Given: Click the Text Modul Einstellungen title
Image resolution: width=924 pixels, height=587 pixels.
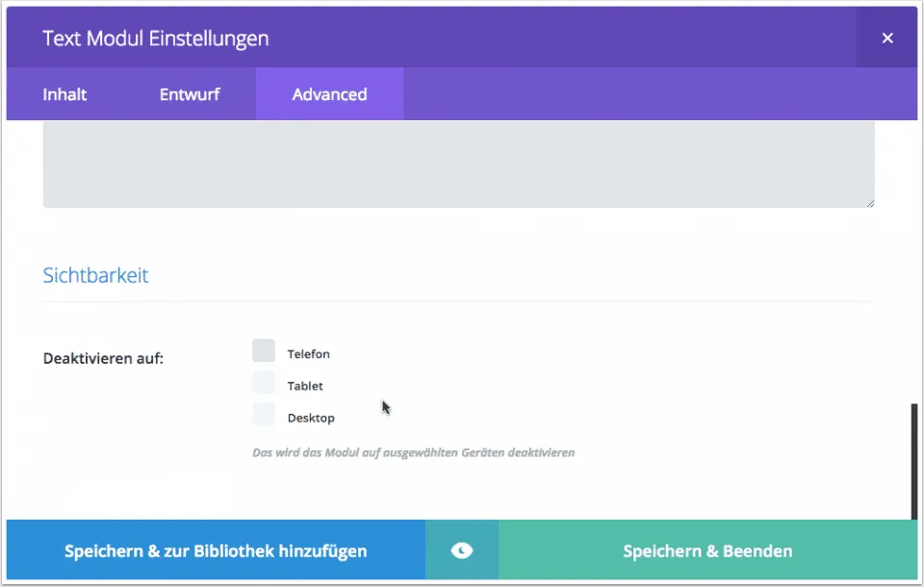Looking at the screenshot, I should click(x=155, y=38).
